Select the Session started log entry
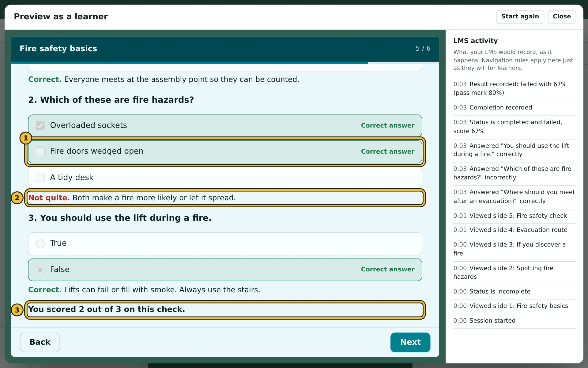This screenshot has height=368, width=588. (x=514, y=321)
